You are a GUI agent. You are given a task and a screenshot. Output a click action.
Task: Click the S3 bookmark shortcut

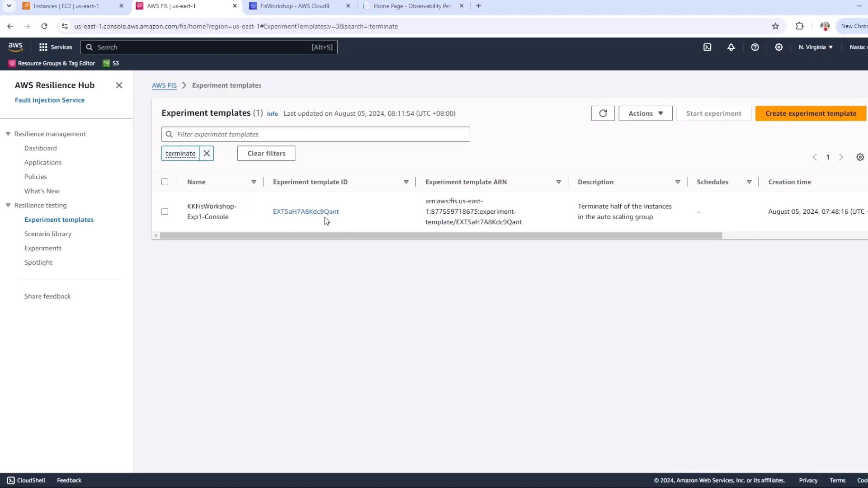coord(111,63)
